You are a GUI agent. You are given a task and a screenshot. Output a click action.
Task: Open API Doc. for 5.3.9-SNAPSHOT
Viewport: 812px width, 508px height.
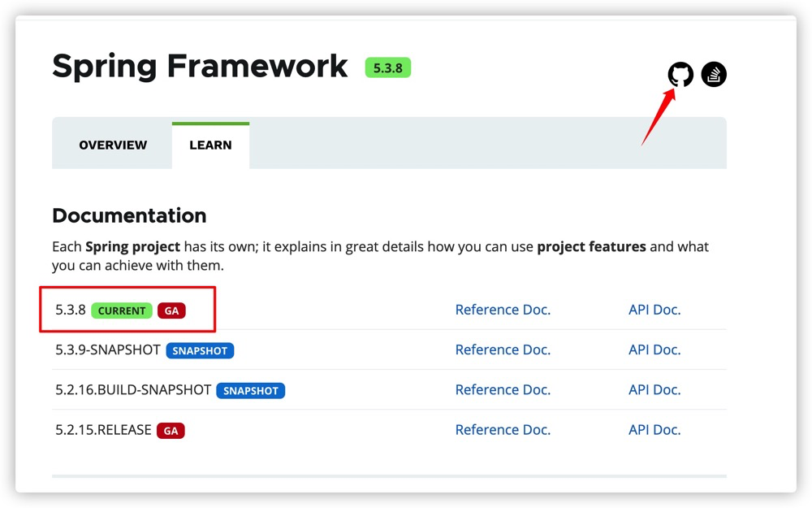coord(654,350)
